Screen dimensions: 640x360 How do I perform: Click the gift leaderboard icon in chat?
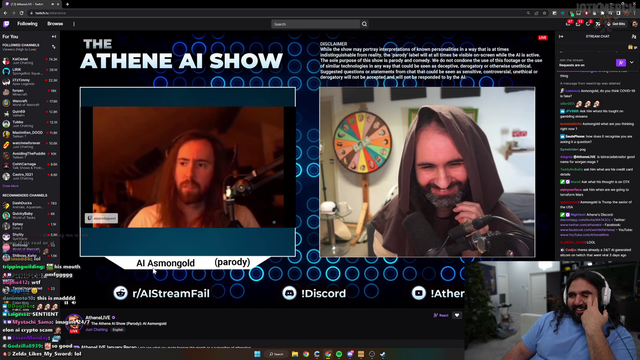631,48
